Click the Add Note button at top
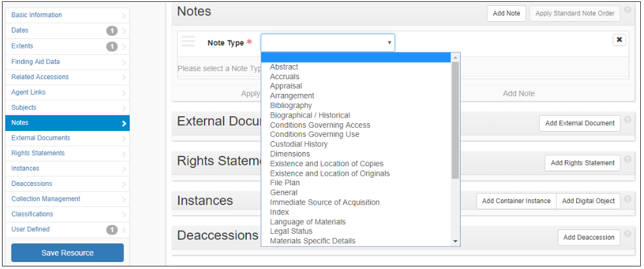Viewport: 644px width, 269px height. pos(507,13)
